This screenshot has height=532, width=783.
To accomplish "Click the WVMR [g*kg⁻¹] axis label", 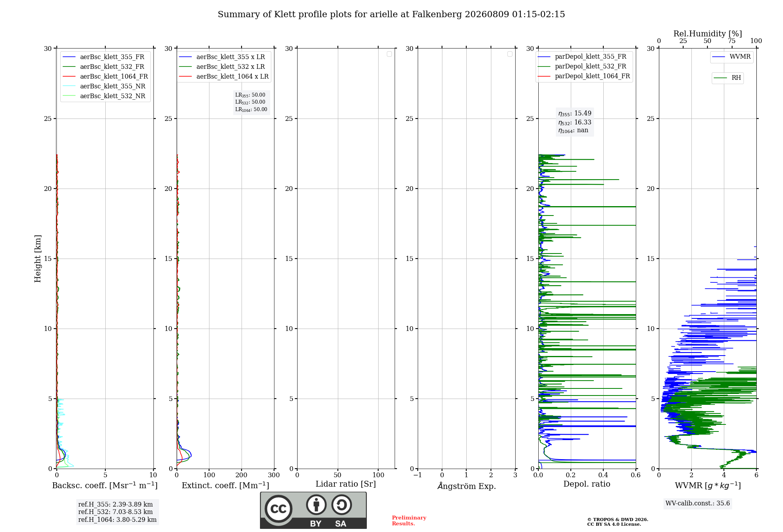I will point(708,485).
